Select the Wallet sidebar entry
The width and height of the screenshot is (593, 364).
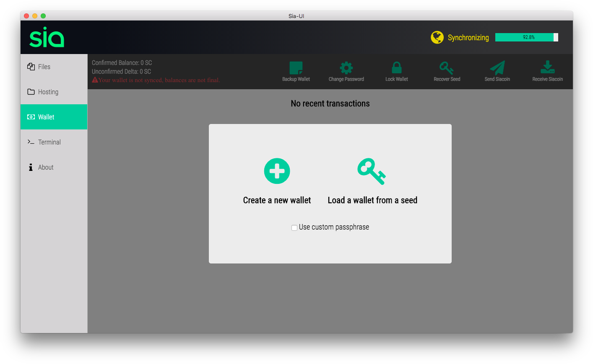coord(46,117)
